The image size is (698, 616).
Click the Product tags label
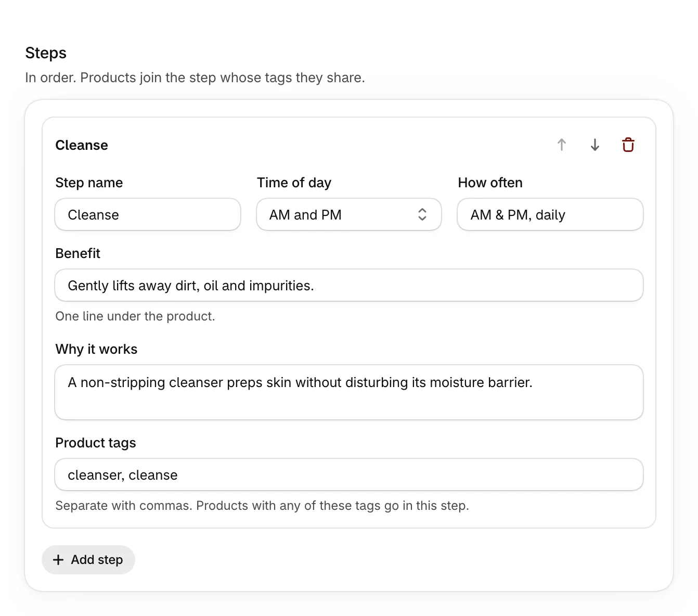coord(96,443)
